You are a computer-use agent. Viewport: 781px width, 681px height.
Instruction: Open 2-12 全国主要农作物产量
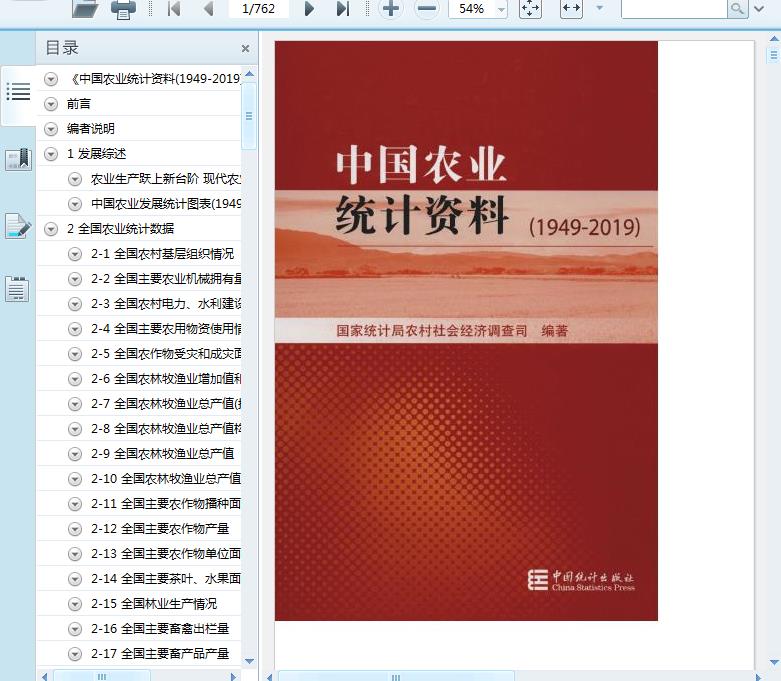point(160,529)
